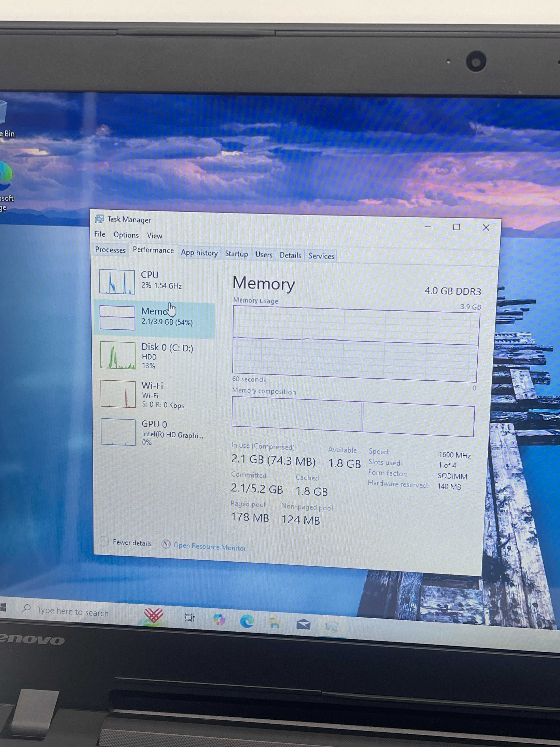The height and width of the screenshot is (747, 560).
Task: Open Task View from the taskbar
Action: [190, 618]
